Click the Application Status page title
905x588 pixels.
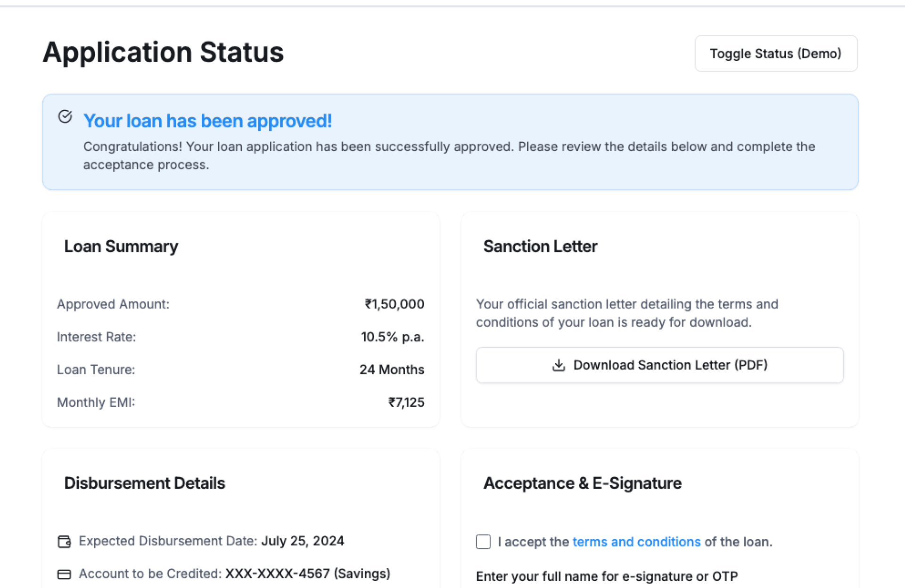[163, 52]
